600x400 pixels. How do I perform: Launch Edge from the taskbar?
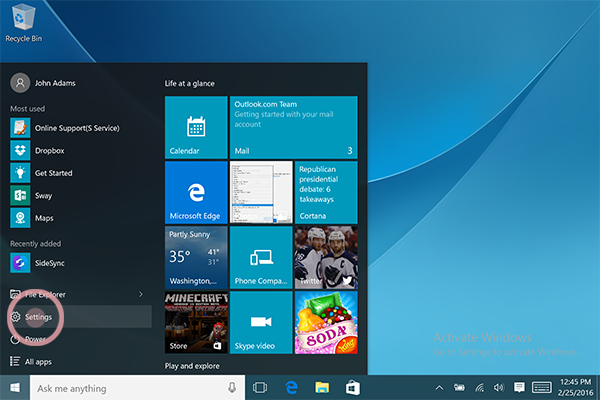[292, 388]
